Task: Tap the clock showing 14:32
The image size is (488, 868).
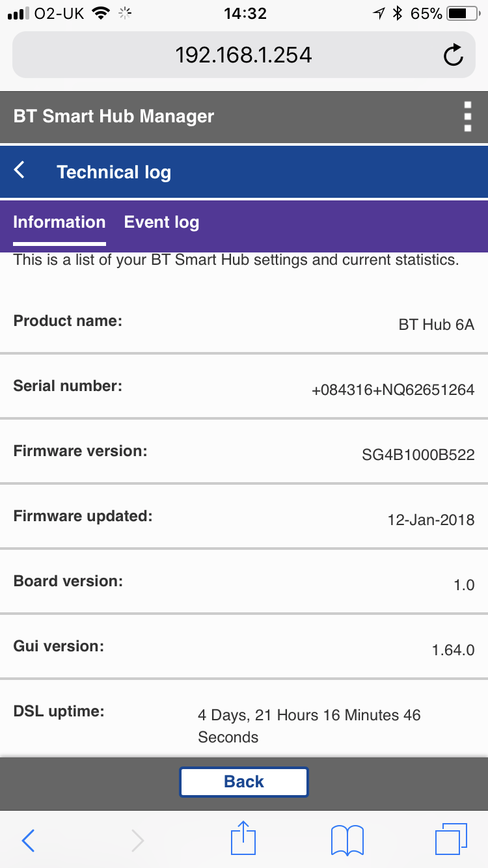Action: coord(245,13)
